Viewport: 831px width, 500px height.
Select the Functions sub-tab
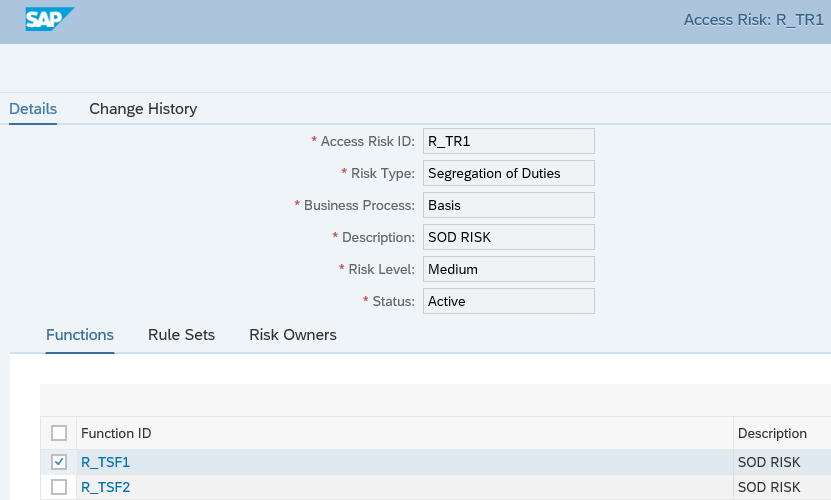[80, 335]
